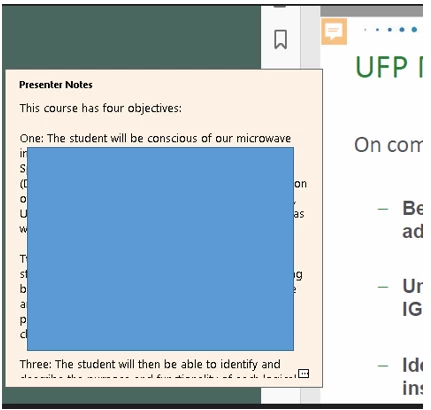The image size is (431, 410).
Task: Expand notes with the ellipsis icon
Action: 303,373
